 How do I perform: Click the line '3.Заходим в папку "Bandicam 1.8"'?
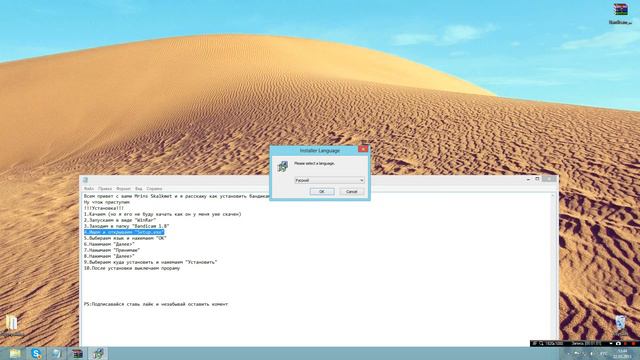point(127,226)
